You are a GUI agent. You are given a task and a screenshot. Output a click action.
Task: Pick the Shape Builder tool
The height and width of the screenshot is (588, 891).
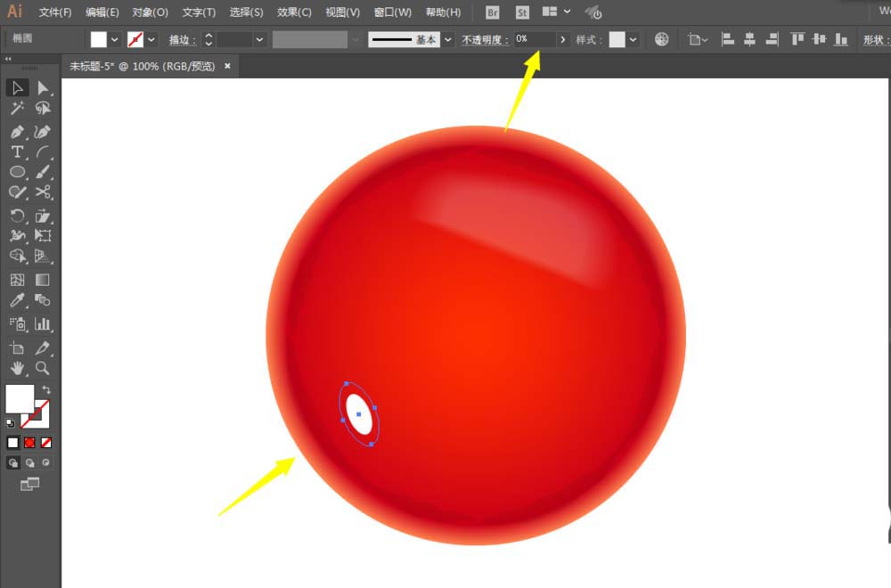[x=17, y=256]
